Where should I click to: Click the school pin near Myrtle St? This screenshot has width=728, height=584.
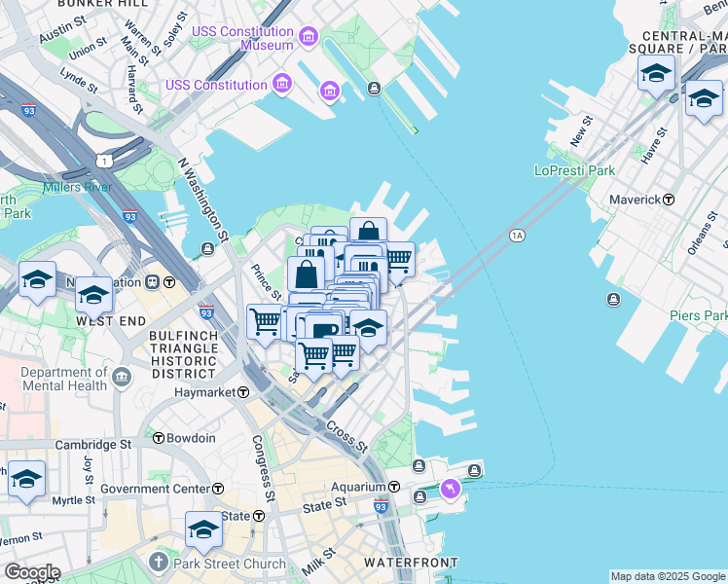(x=26, y=482)
